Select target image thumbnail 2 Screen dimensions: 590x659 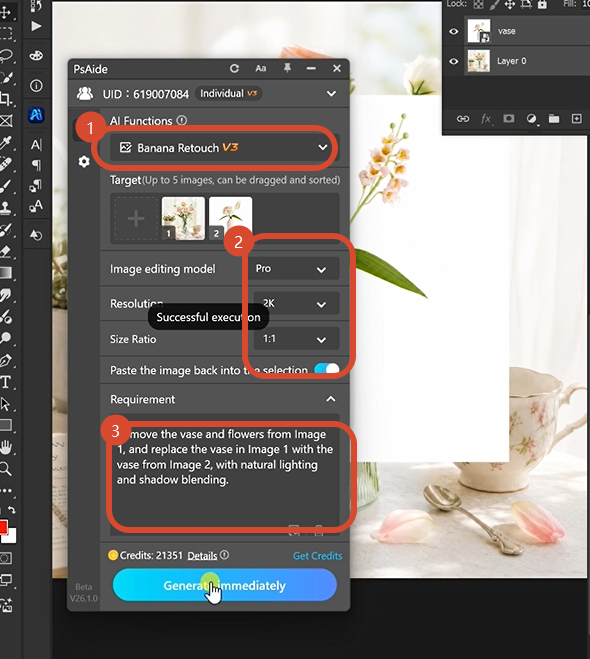[231, 219]
